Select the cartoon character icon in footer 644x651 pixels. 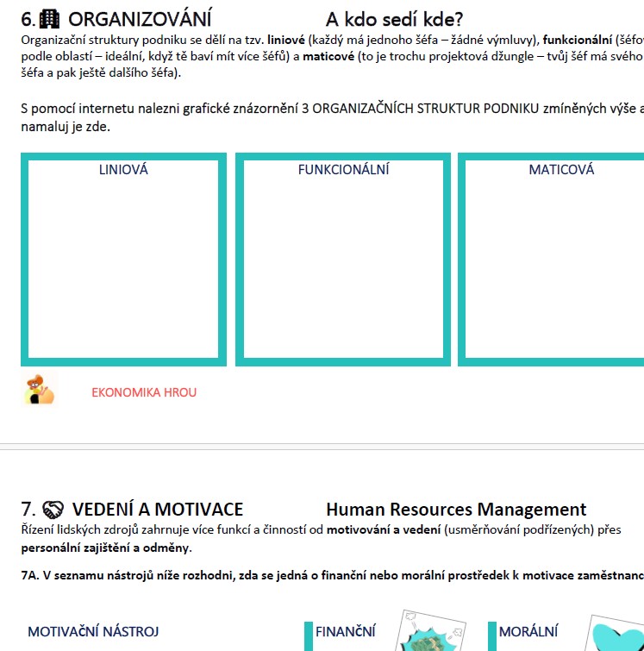pos(38,391)
